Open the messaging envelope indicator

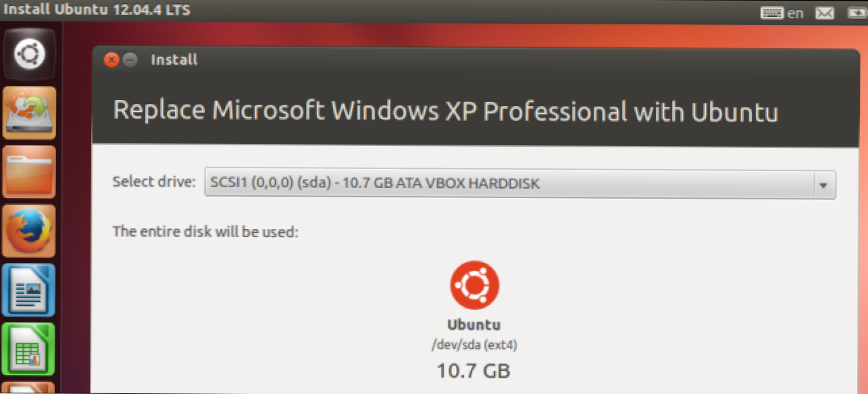click(824, 13)
